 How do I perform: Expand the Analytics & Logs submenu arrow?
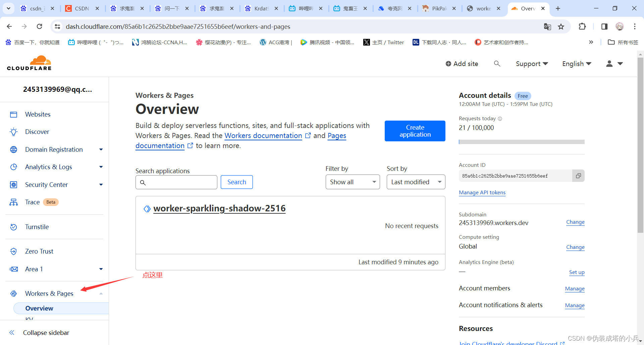click(101, 167)
